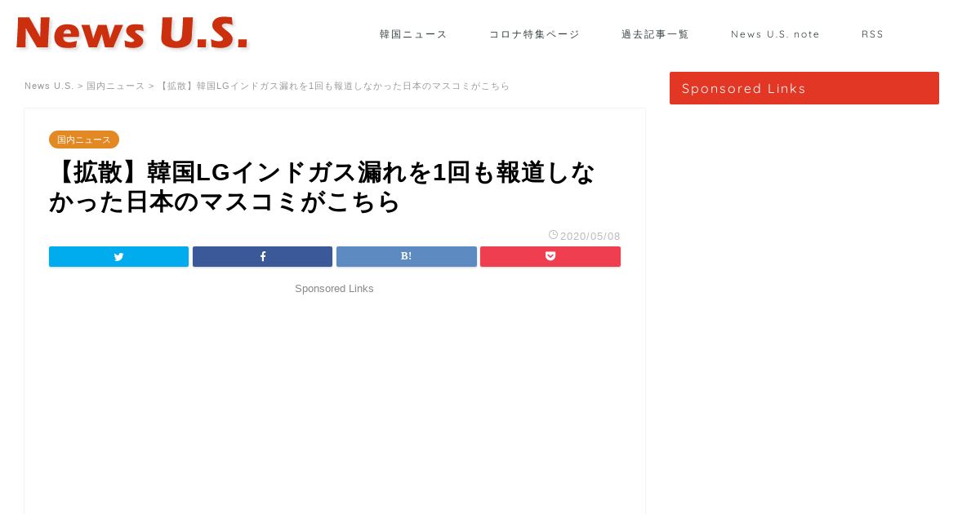Click the orange 国内ニュース category tag
This screenshot has width=980, height=514.
click(x=84, y=140)
